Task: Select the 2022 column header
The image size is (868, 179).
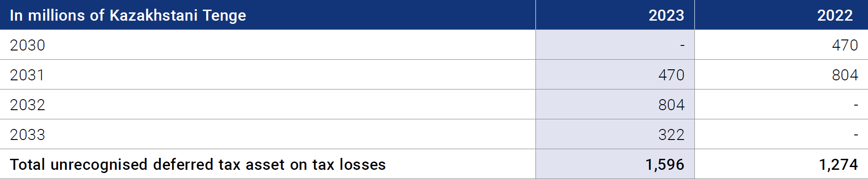Action: [835, 16]
